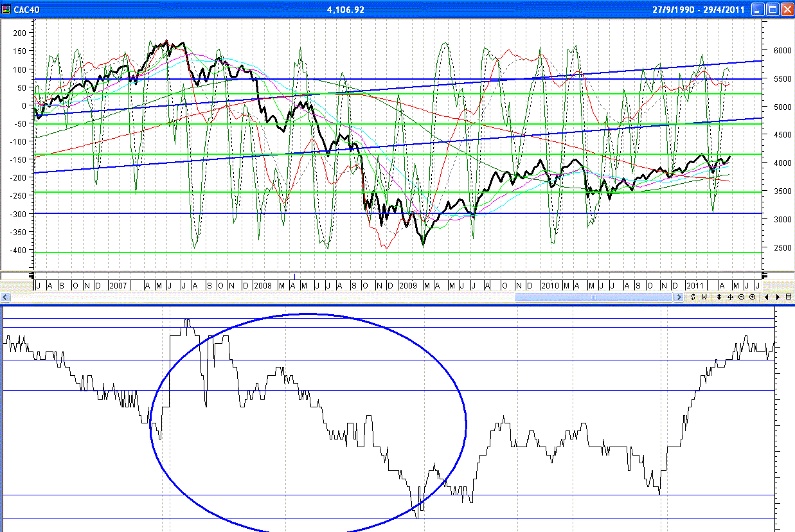Close the CAC40 chart window
Screen dimensions: 795x532
(787, 9)
